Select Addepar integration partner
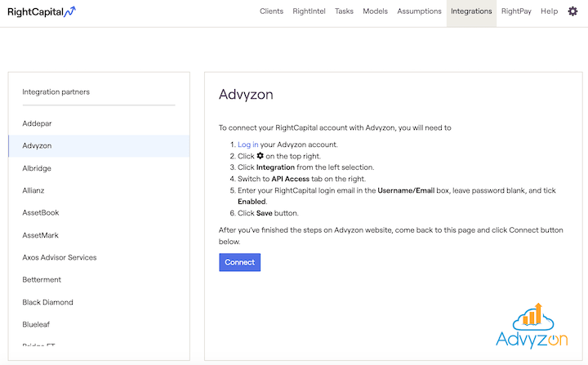The width and height of the screenshot is (588, 365). (99, 123)
